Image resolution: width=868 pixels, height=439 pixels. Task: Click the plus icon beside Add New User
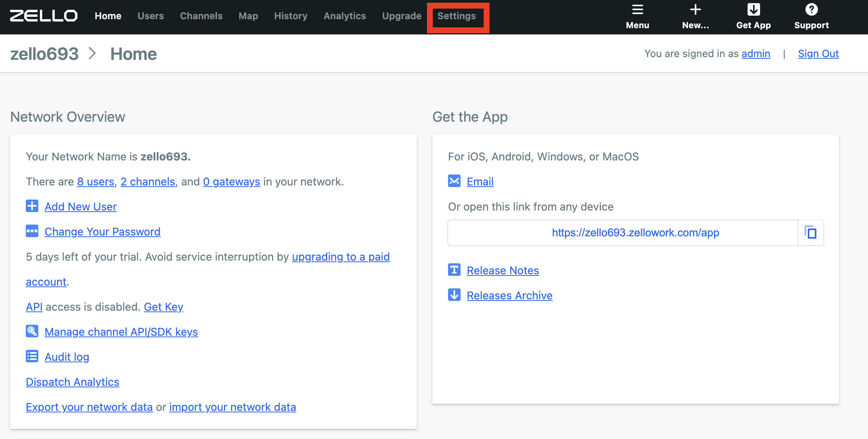32,206
